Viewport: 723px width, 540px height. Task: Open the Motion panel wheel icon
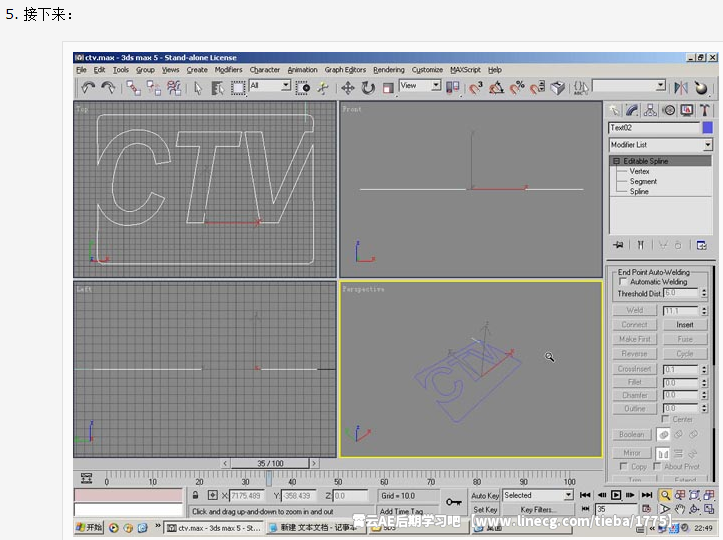pos(669,110)
